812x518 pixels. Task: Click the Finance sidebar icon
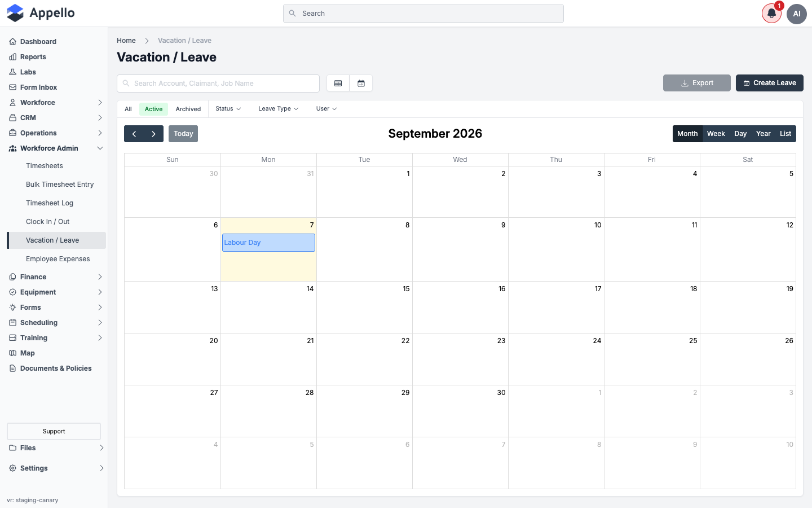point(12,277)
